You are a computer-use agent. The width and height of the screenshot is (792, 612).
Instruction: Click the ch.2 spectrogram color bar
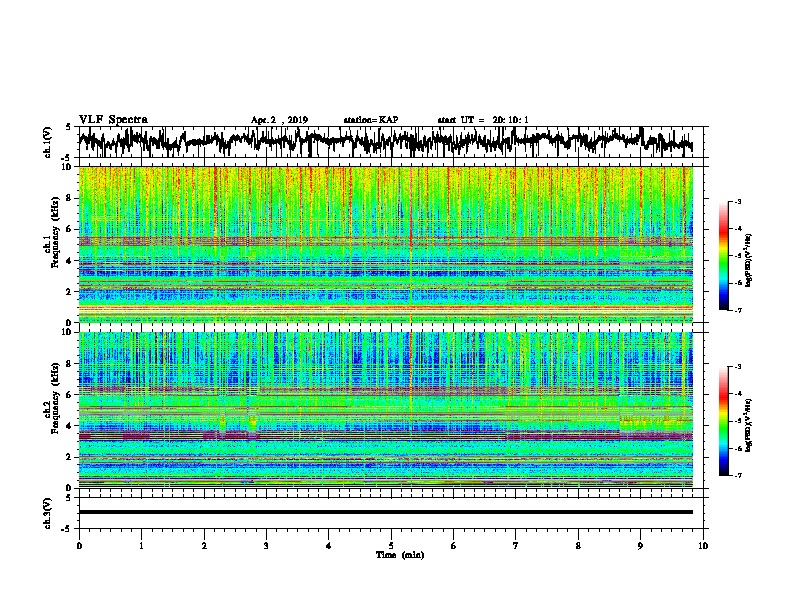[723, 421]
